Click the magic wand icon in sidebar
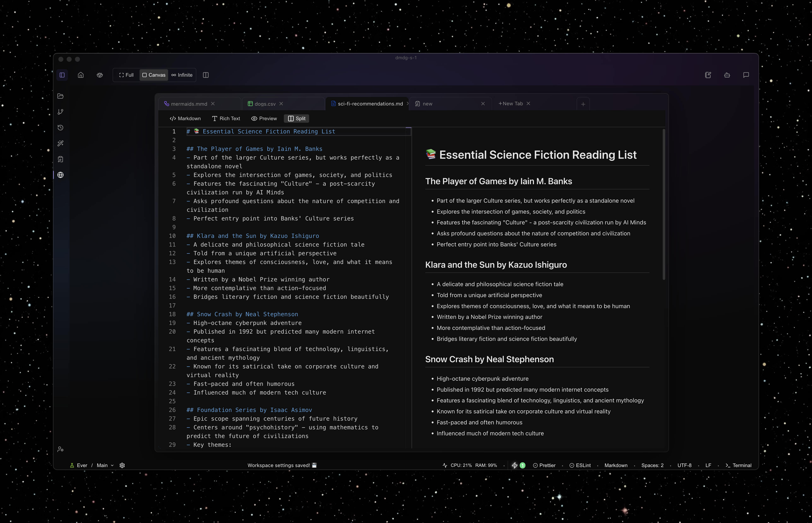Image resolution: width=812 pixels, height=523 pixels. pyautogui.click(x=60, y=143)
